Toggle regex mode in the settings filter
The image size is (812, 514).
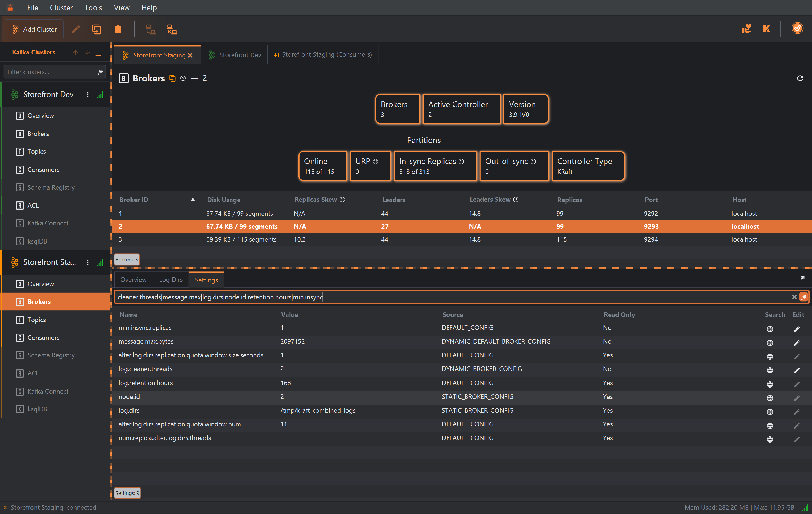pyautogui.click(x=804, y=297)
